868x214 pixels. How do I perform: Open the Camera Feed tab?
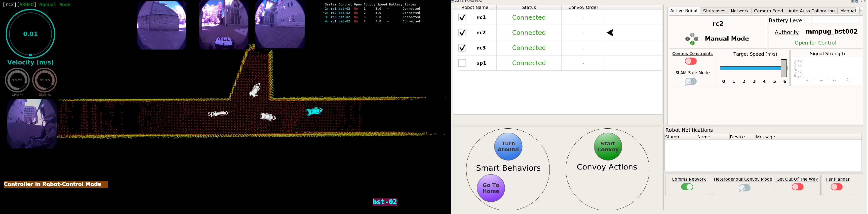[x=768, y=11]
